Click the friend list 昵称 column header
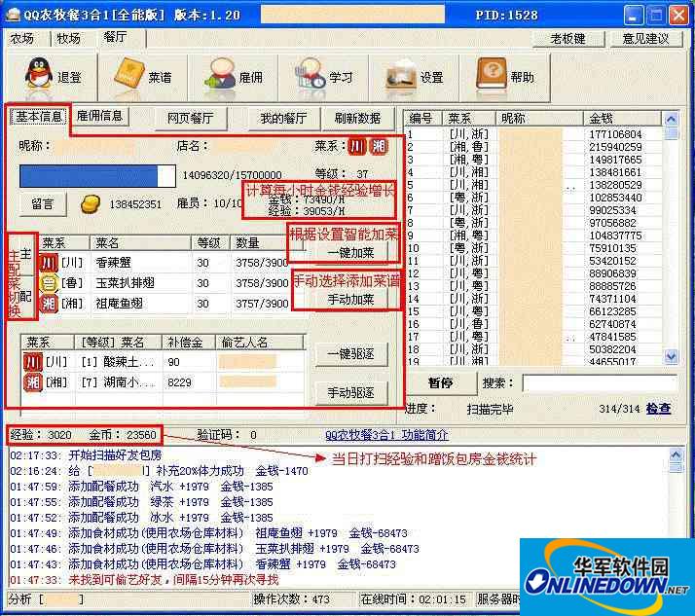 click(539, 119)
